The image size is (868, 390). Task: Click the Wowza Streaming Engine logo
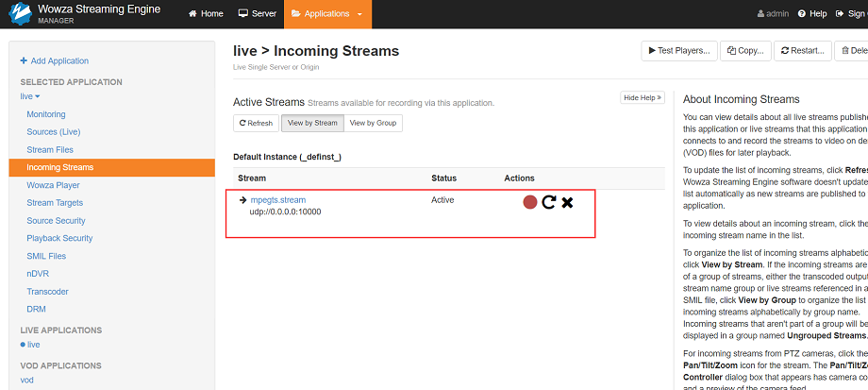tap(20, 13)
